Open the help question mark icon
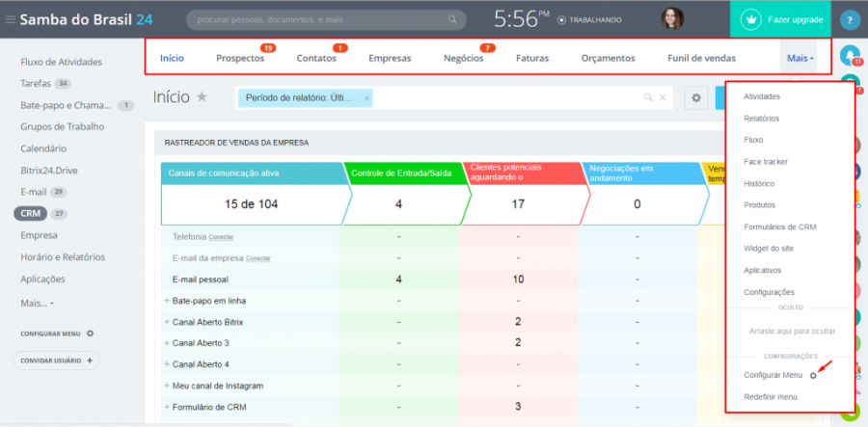Image resolution: width=868 pixels, height=427 pixels. click(x=850, y=20)
